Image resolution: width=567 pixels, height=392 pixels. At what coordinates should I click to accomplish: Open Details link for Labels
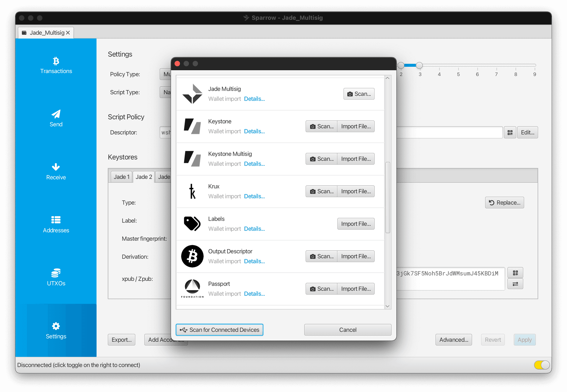pos(254,229)
